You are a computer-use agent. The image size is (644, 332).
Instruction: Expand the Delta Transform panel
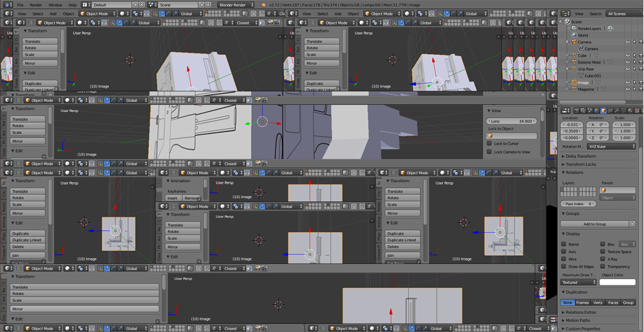581,156
